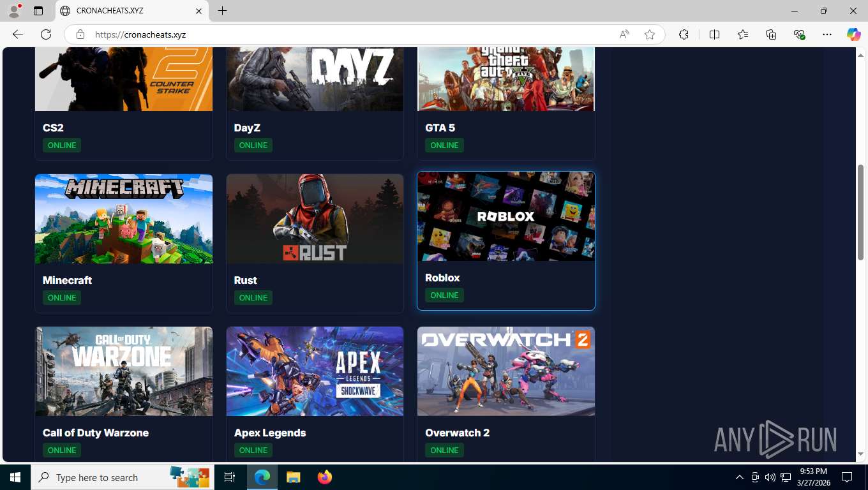The height and width of the screenshot is (490, 868).
Task: Click the Overwatch 2 title text
Action: click(x=458, y=433)
